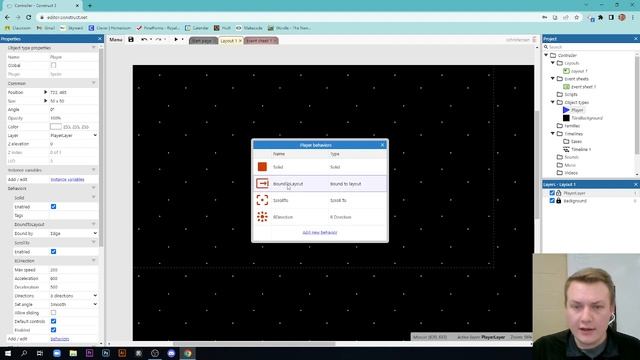Toggle ScrollTo Enabled checkbox

53,251
